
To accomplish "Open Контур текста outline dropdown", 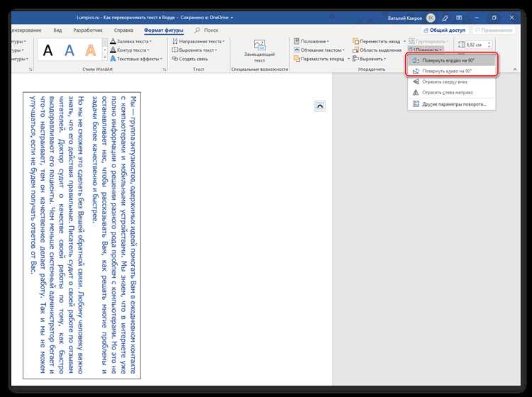I will [x=130, y=50].
